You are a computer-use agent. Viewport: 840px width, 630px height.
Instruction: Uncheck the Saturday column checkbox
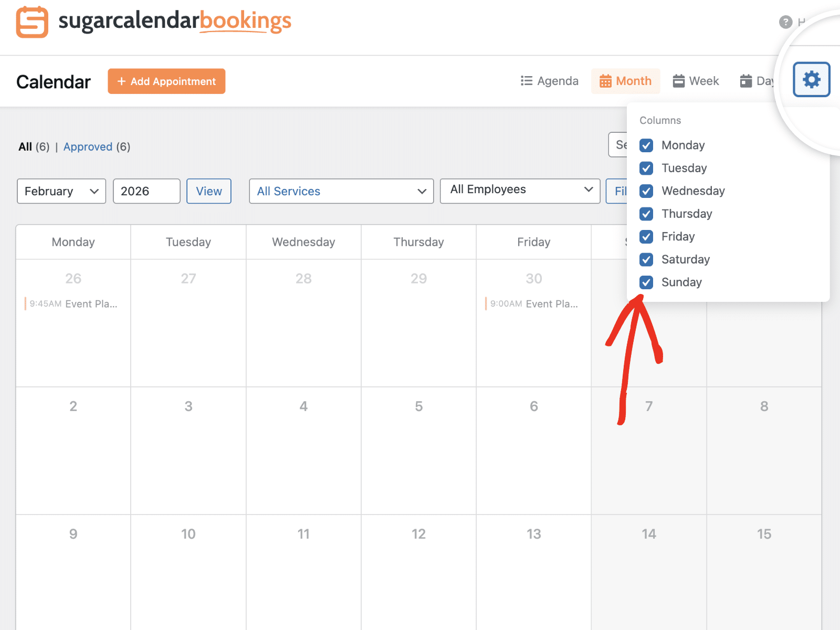(646, 259)
